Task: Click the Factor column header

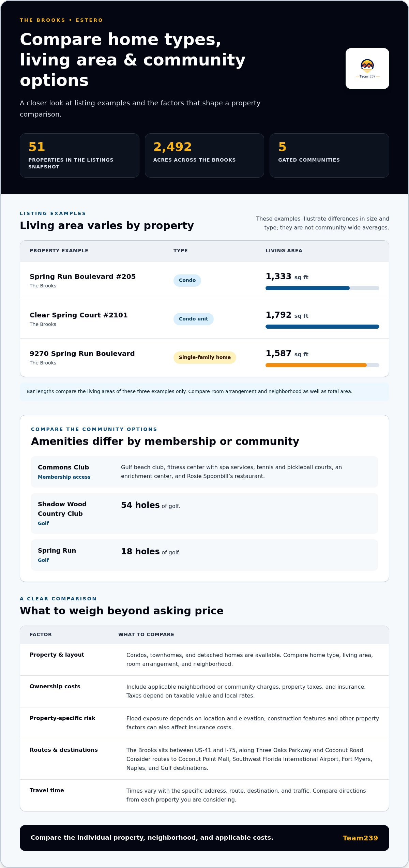Action: coord(41,634)
